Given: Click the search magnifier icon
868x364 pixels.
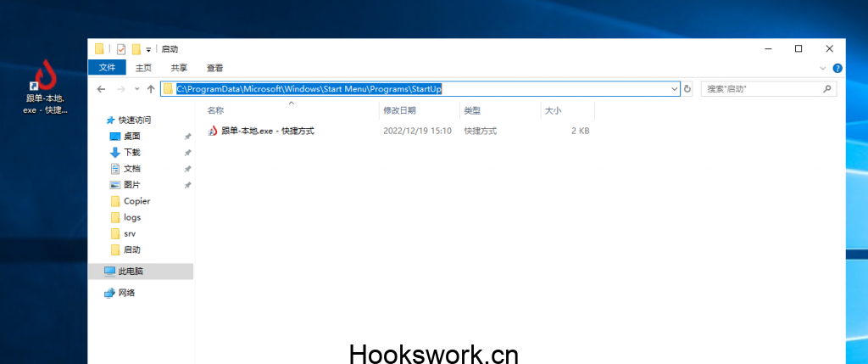Looking at the screenshot, I should [827, 89].
